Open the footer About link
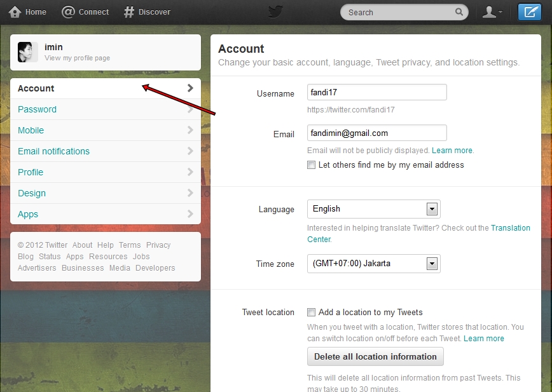The height and width of the screenshot is (392, 552). coord(83,245)
